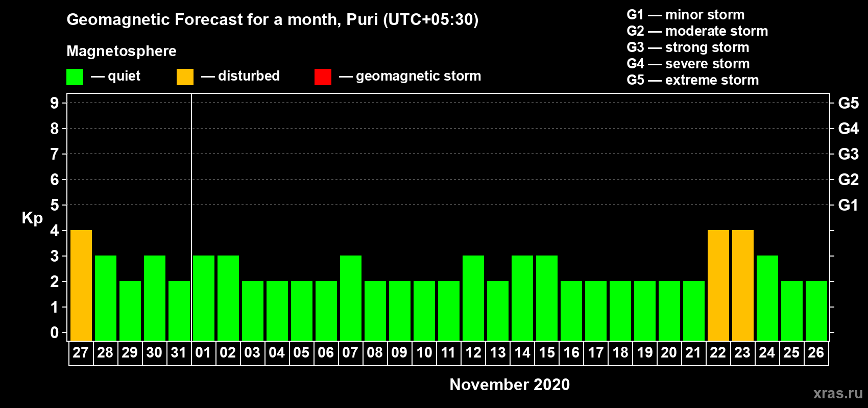
Task: Click the Magnetosphere heading
Action: click(122, 51)
